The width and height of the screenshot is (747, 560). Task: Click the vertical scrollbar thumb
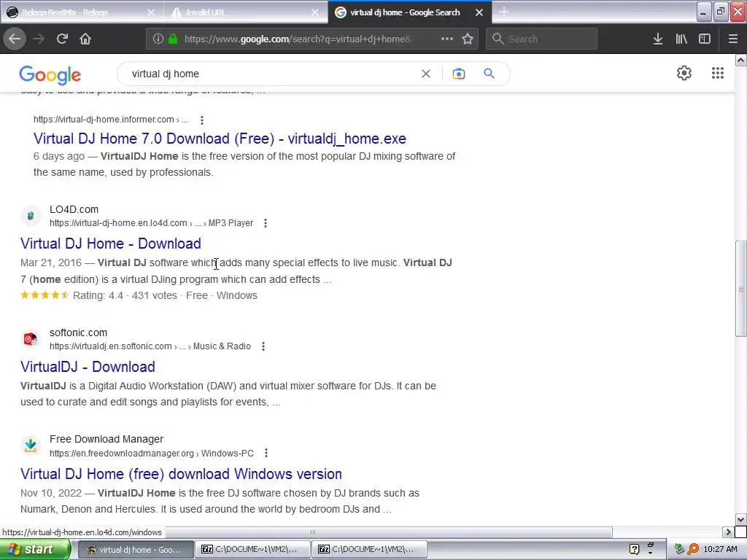tap(741, 289)
